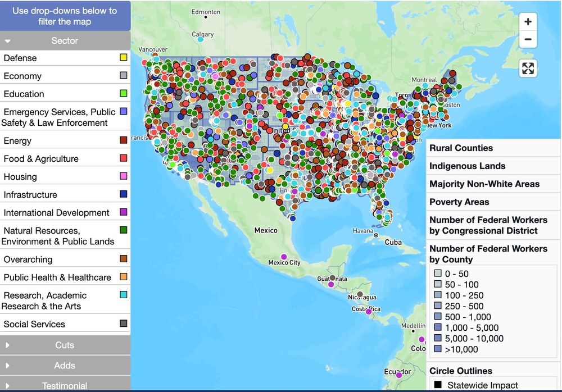Viewport: 562px width, 392px height.
Task: Toggle the Defense yellow sector checkbox
Action: pyautogui.click(x=123, y=57)
